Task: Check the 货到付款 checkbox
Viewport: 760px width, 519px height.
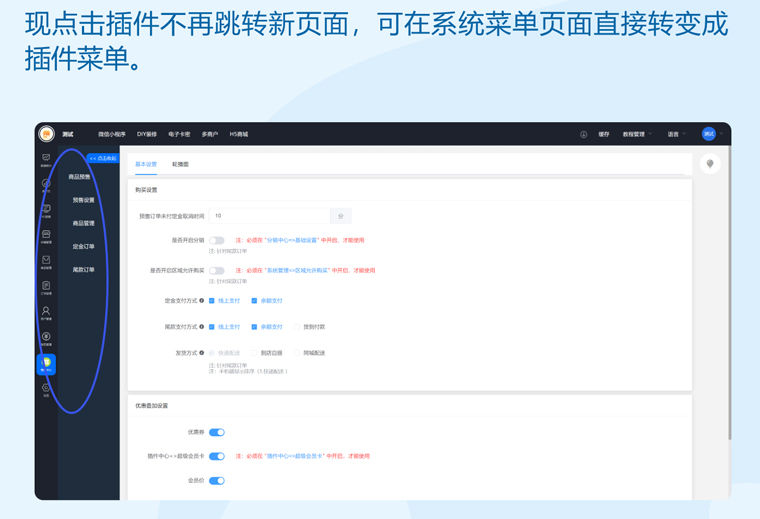Action: point(297,327)
